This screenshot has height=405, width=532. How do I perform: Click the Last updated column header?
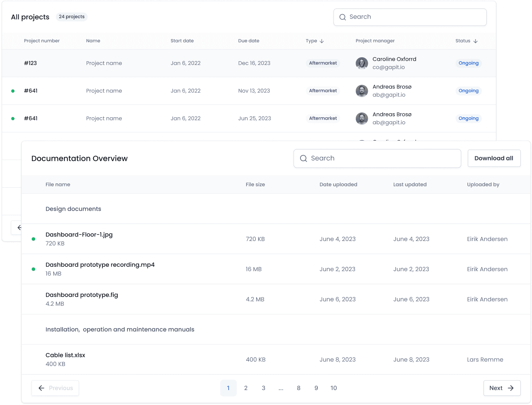(410, 185)
